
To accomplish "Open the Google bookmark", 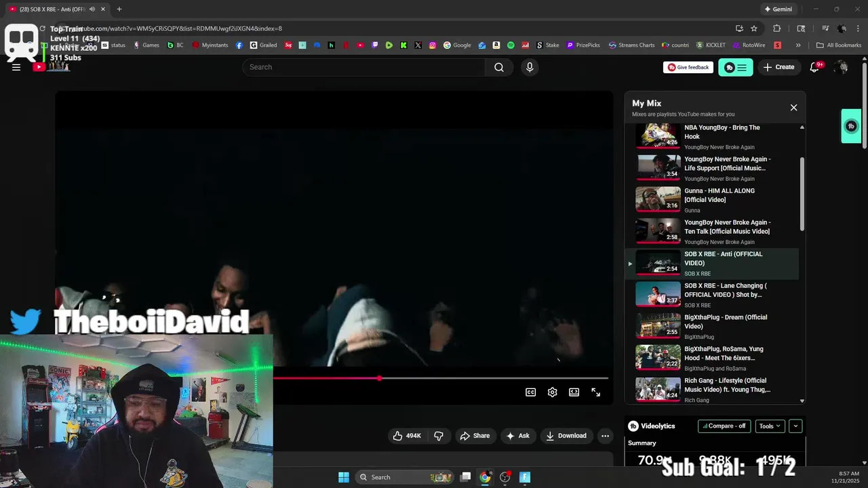I will [457, 45].
